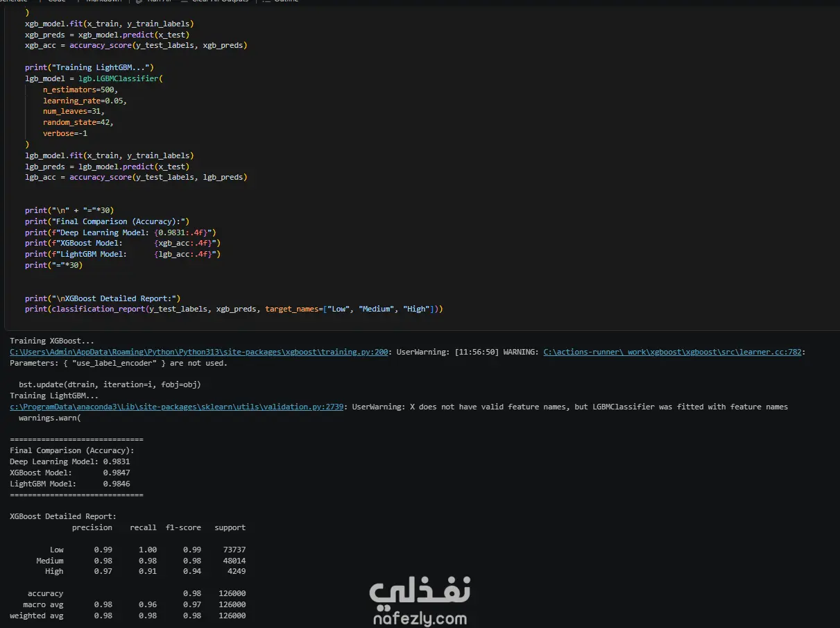The image size is (840, 628).
Task: Click the lgb_preds = lgb_model.predict(x_test) line
Action: [x=108, y=167]
